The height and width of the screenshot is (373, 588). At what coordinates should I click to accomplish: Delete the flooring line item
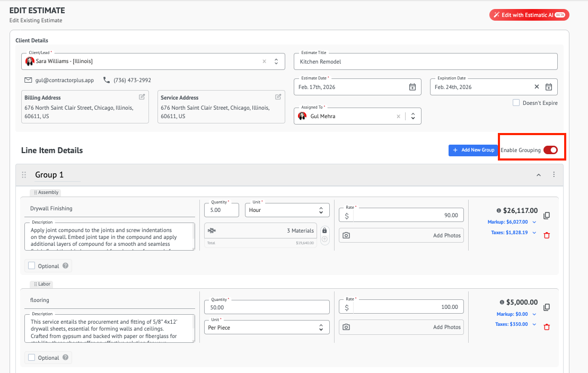point(547,327)
